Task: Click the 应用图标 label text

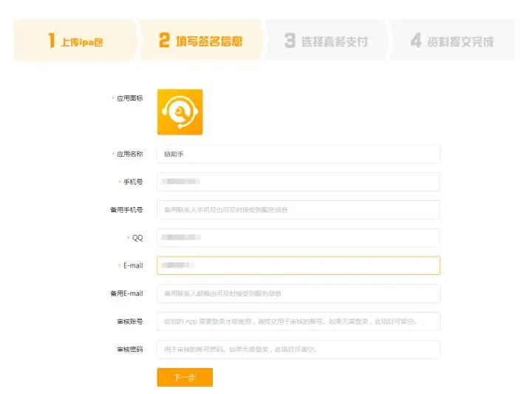Action: pos(129,98)
